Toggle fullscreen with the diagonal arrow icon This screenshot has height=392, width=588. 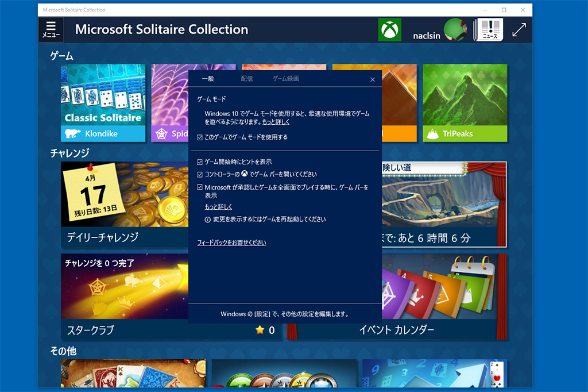coord(519,30)
